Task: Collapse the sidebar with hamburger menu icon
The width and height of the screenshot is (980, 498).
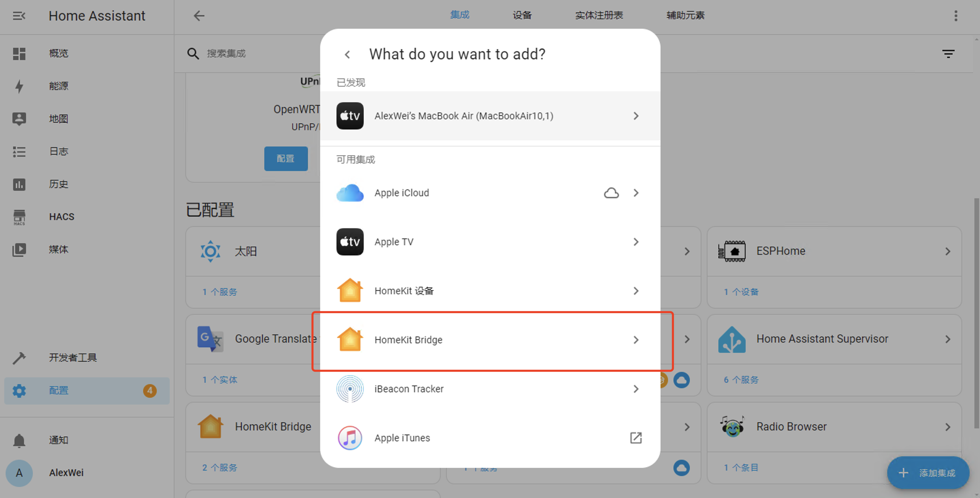Action: pyautogui.click(x=19, y=16)
